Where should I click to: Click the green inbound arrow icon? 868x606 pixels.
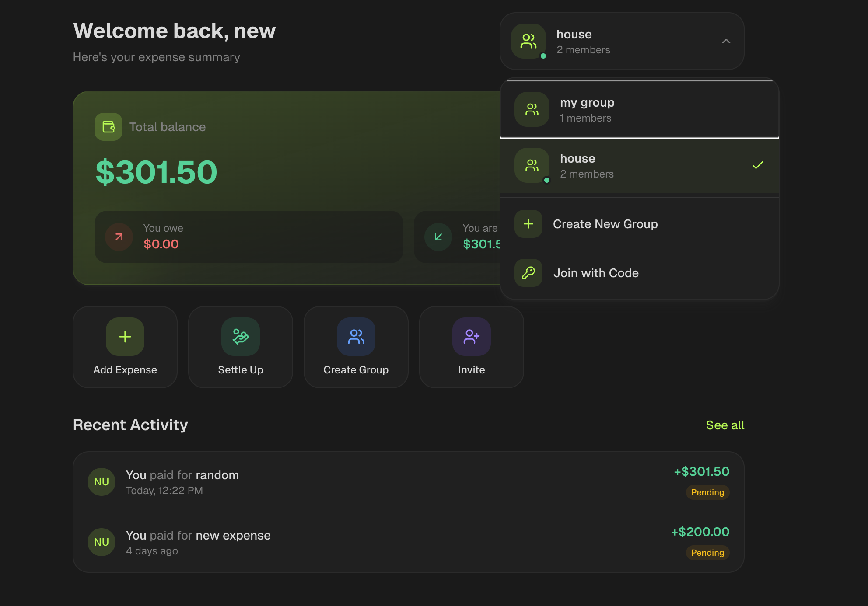438,237
